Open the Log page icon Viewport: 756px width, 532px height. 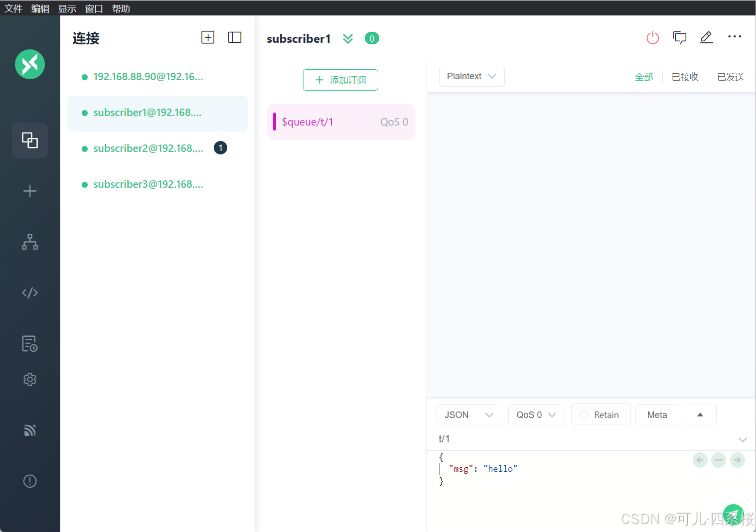click(30, 343)
